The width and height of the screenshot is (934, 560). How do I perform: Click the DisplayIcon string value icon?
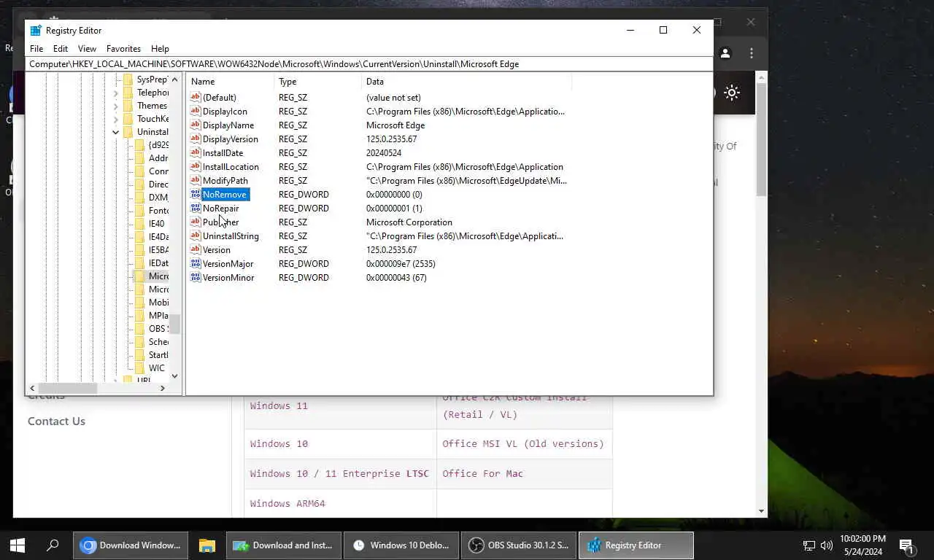point(195,111)
